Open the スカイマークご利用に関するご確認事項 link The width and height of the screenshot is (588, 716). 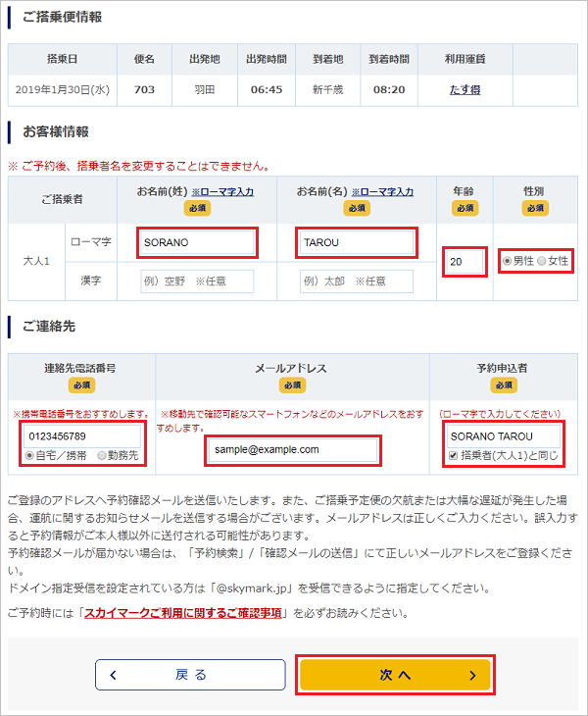point(183,613)
